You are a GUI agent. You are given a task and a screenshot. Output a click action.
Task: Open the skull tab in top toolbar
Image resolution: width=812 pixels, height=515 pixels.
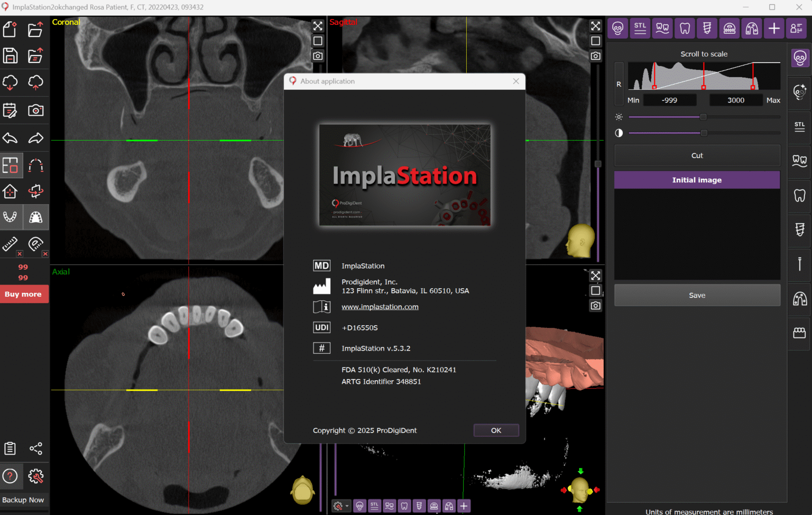tap(617, 28)
